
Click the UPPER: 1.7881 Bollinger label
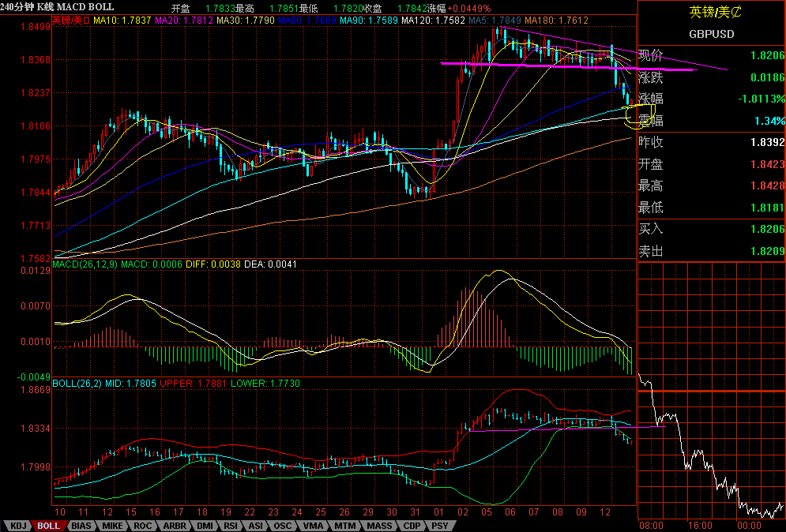pyautogui.click(x=194, y=384)
